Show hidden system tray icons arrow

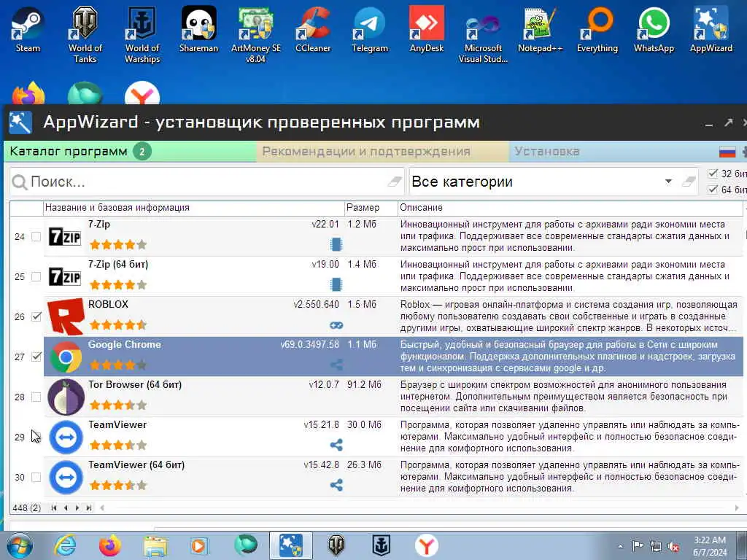pyautogui.click(x=620, y=547)
